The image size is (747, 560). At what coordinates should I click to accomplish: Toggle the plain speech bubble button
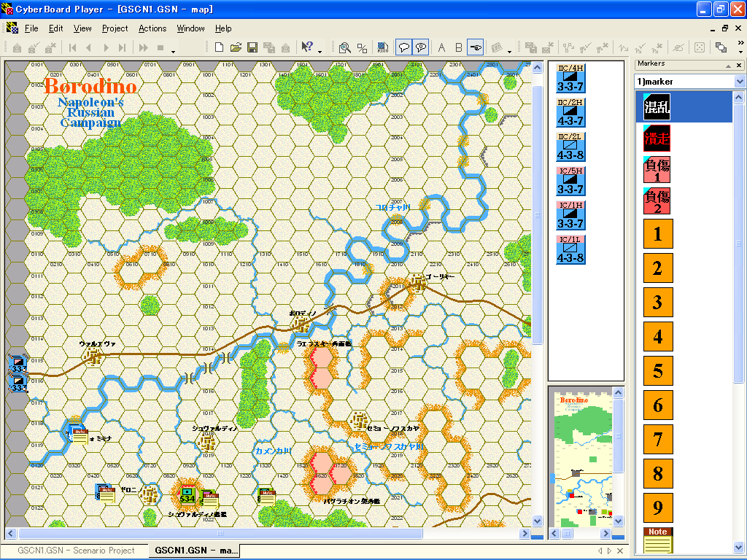[x=403, y=47]
